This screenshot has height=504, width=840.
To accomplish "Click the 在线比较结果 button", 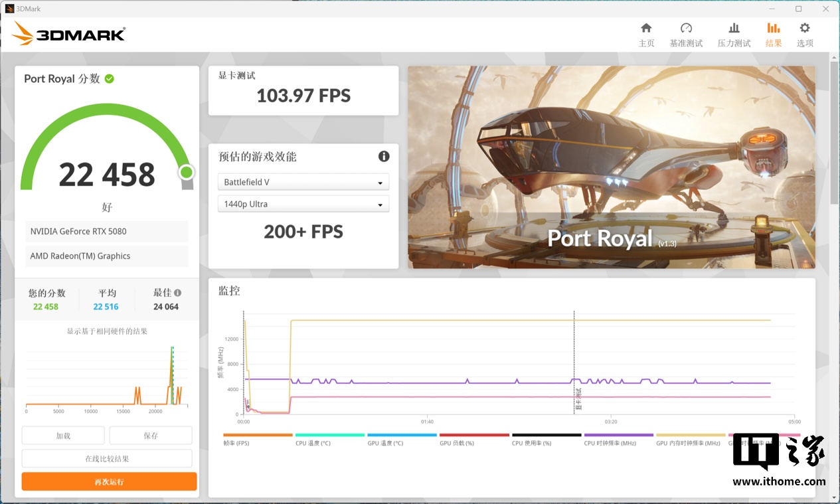I will (x=107, y=458).
